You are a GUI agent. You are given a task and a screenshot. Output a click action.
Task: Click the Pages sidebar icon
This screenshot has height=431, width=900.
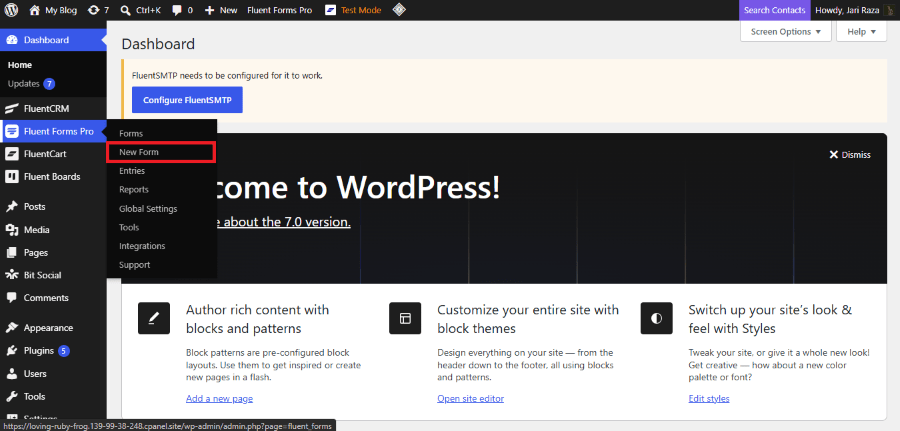12,253
